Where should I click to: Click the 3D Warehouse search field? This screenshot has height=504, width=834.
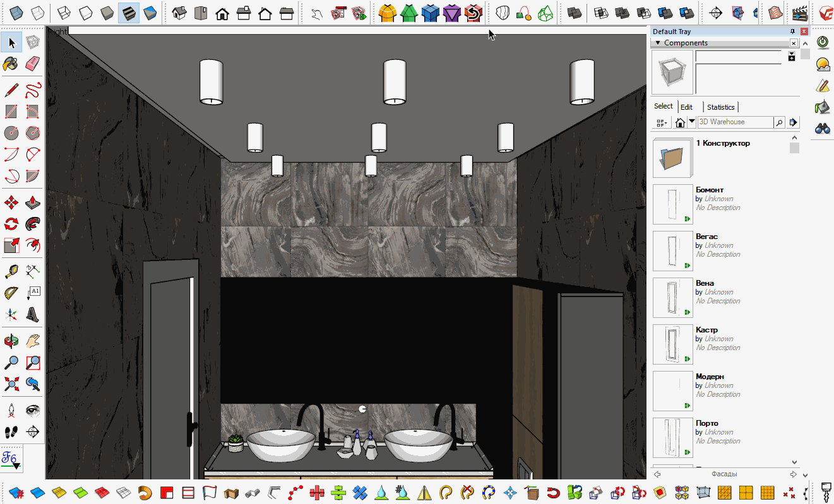click(x=734, y=122)
